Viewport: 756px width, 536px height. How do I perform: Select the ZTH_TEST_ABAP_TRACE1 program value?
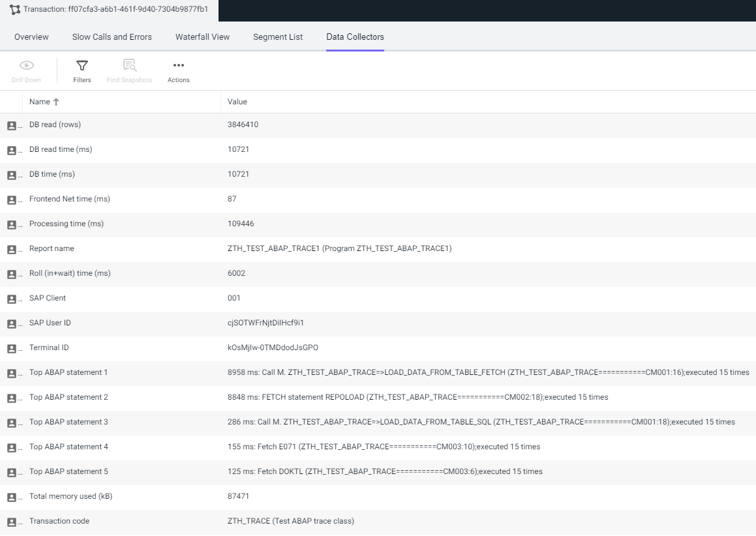pos(339,248)
